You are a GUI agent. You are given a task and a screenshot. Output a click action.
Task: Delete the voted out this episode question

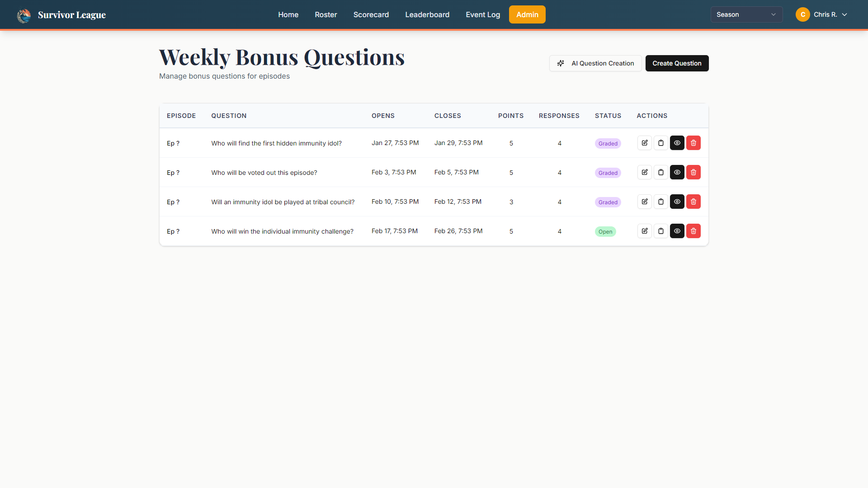693,172
